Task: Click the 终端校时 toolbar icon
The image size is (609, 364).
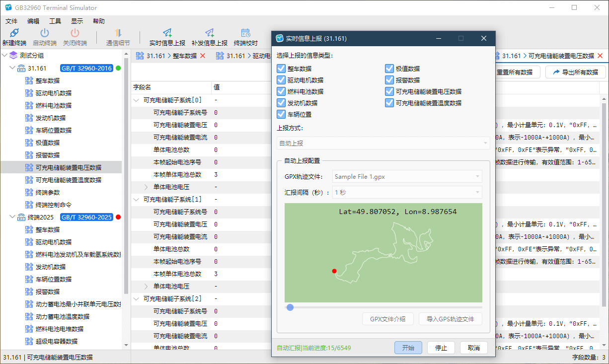Action: (246, 33)
